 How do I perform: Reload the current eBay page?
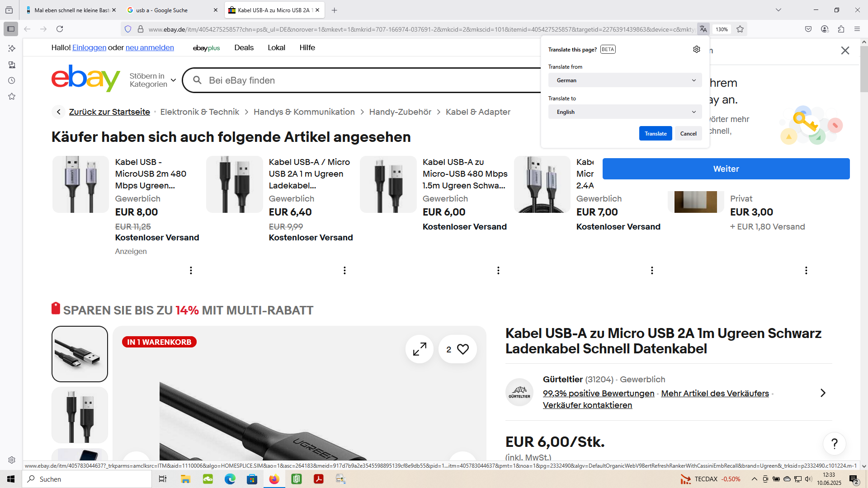pos(60,29)
